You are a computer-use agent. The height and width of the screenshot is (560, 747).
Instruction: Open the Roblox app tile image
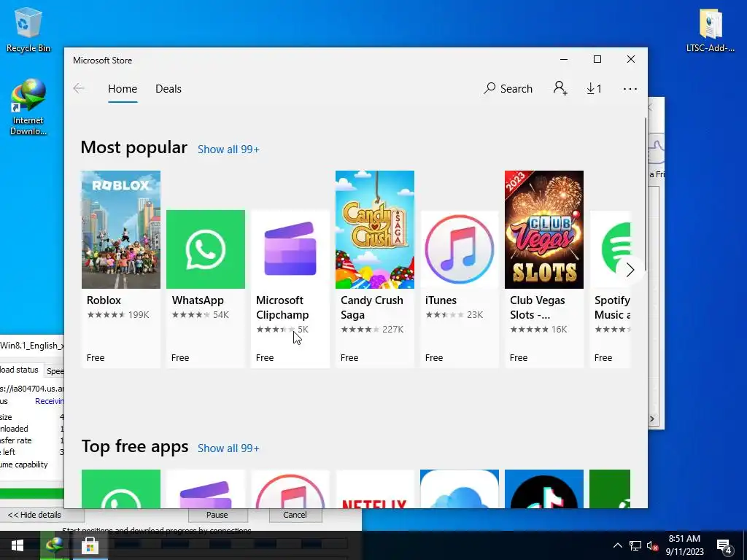click(121, 230)
